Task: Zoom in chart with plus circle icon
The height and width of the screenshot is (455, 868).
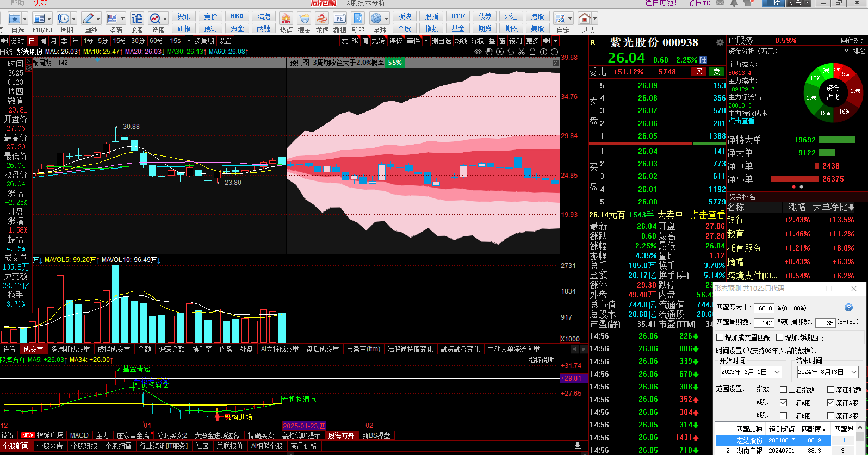Action: coord(543,52)
